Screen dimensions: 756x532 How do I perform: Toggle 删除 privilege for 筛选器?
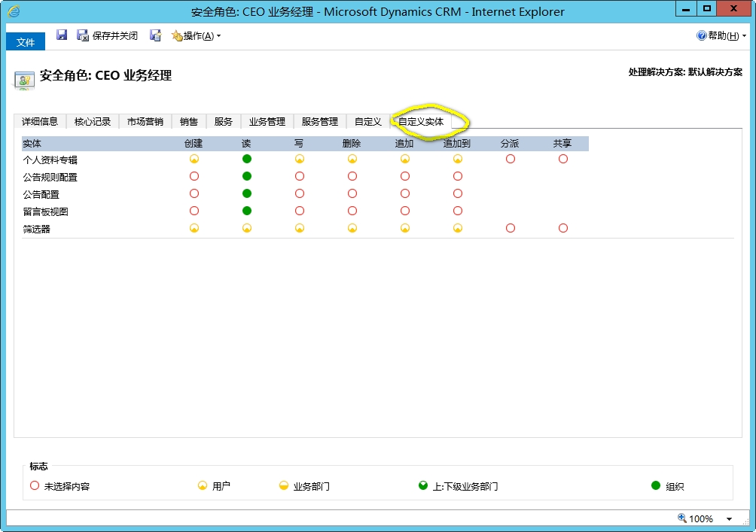pyautogui.click(x=352, y=229)
